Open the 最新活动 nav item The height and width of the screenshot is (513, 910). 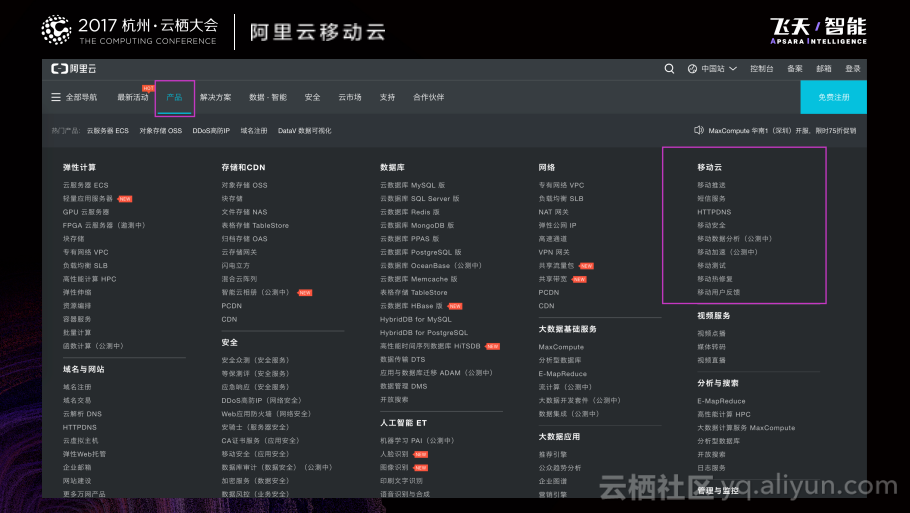coord(133,97)
